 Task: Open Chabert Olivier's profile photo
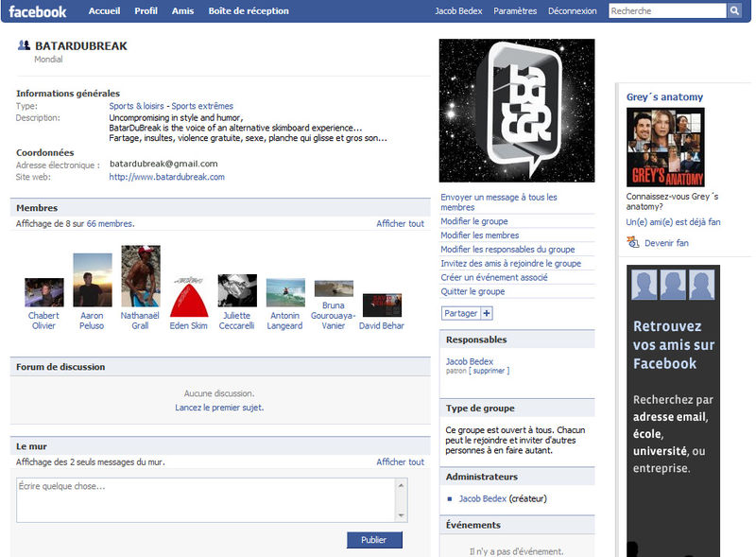point(44,292)
